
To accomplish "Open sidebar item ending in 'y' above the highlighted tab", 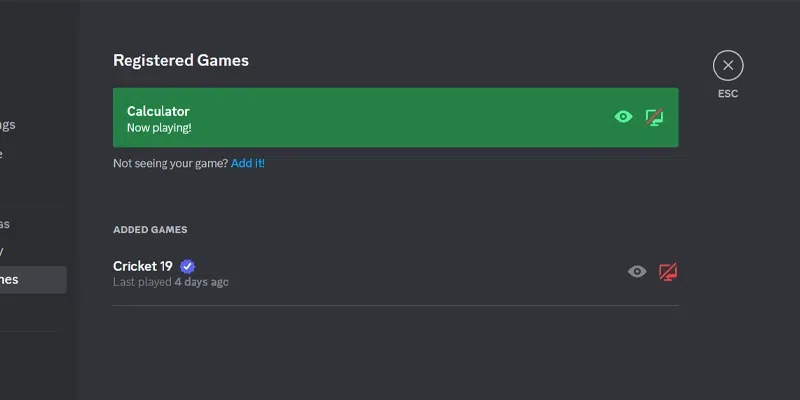I will [20, 251].
